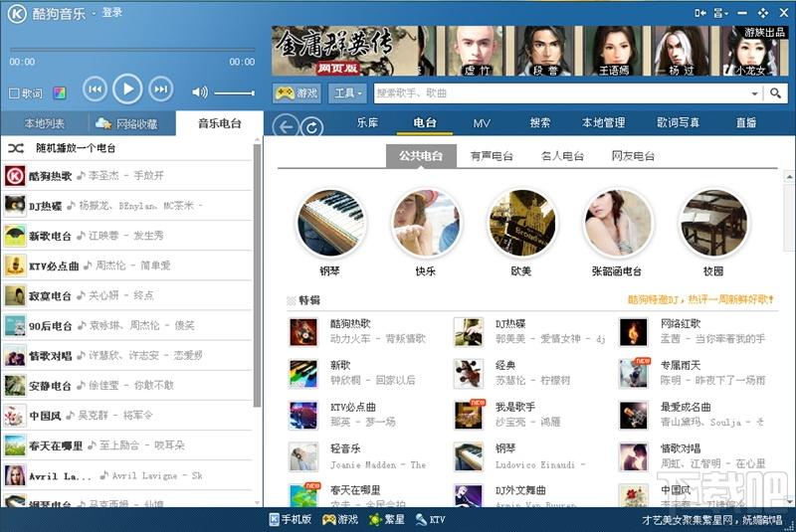
Task: Select the 网友电台 sub-tab
Action: coord(633,156)
